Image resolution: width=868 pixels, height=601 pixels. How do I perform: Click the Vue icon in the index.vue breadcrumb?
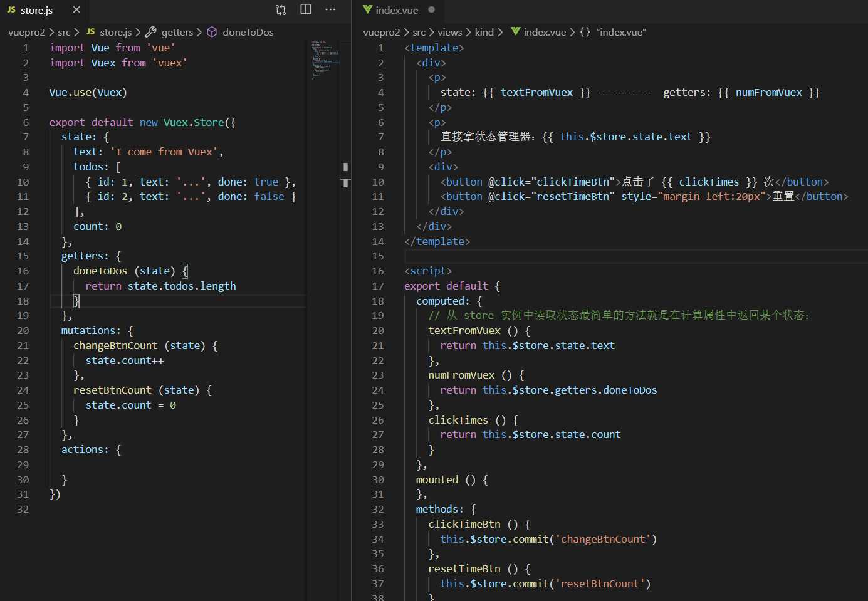coord(515,32)
